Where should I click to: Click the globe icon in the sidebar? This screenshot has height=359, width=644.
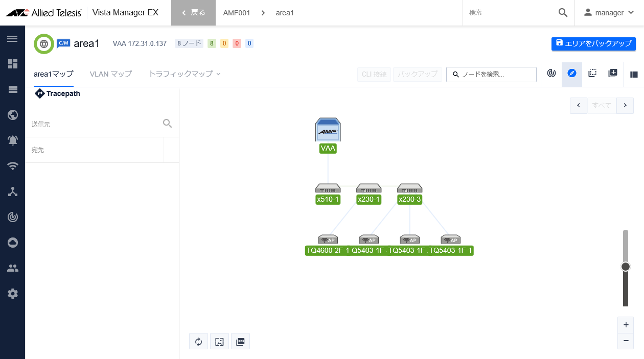(x=12, y=115)
